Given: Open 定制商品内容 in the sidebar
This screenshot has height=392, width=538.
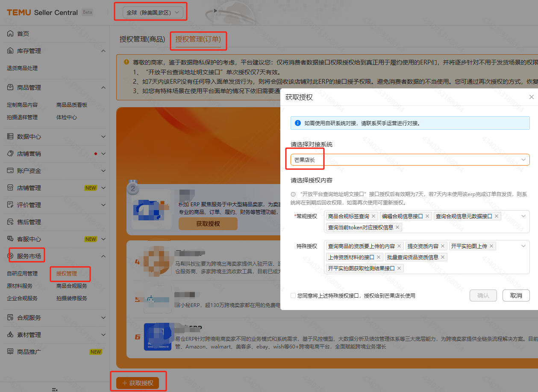Looking at the screenshot, I should [x=22, y=105].
